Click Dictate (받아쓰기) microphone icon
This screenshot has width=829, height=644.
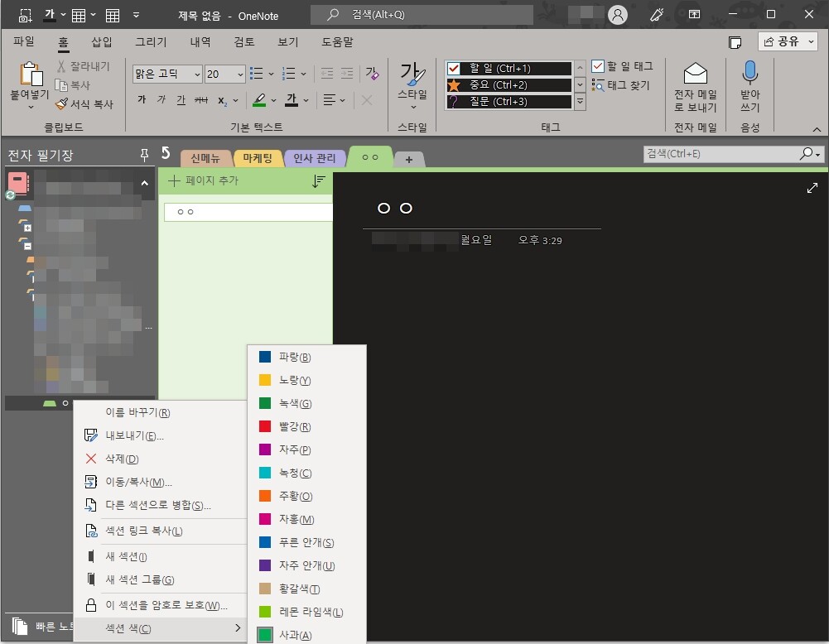click(x=749, y=72)
